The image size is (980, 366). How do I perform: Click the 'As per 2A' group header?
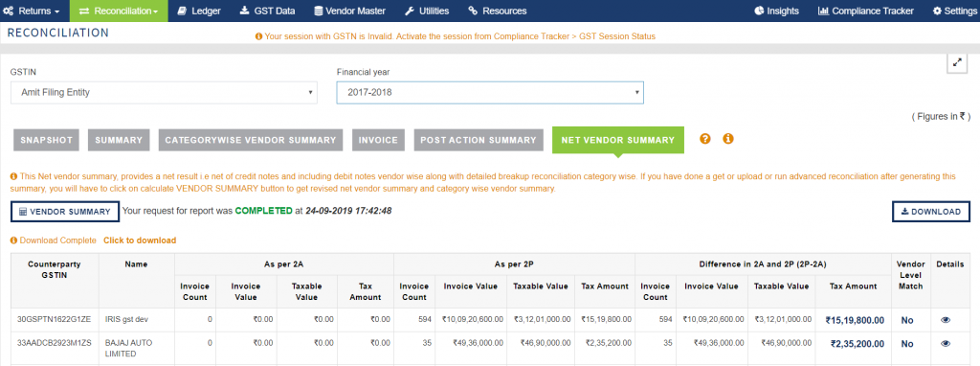click(x=284, y=264)
